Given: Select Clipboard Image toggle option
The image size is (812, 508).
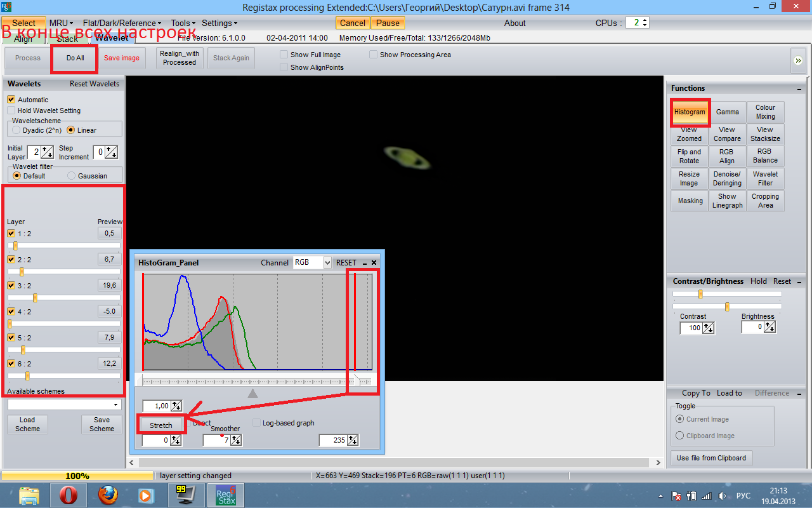Looking at the screenshot, I should (680, 436).
